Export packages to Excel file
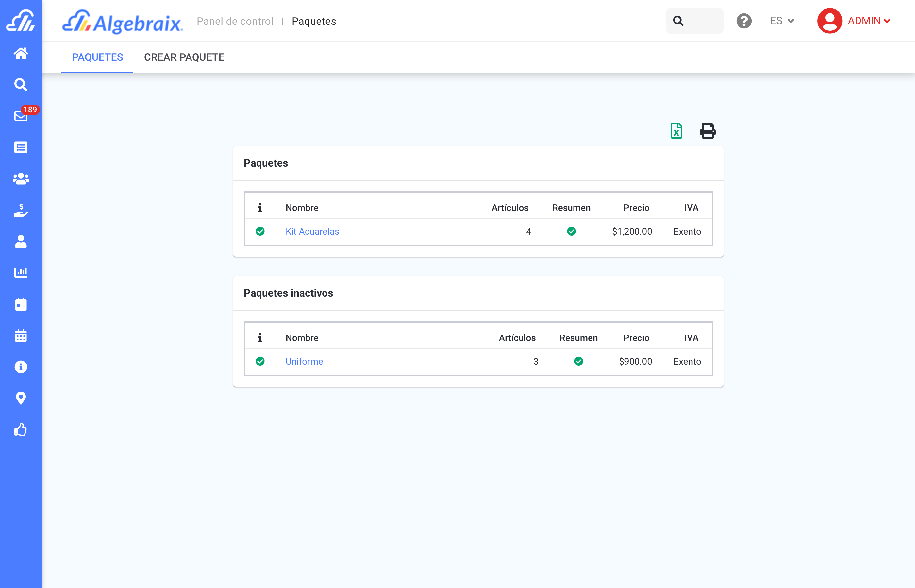 click(x=676, y=131)
